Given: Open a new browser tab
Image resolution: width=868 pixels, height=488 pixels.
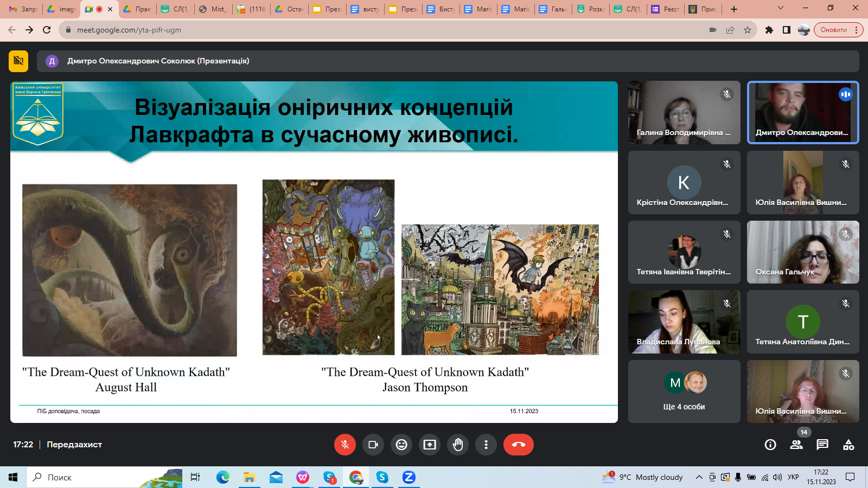Looking at the screenshot, I should (x=734, y=9).
